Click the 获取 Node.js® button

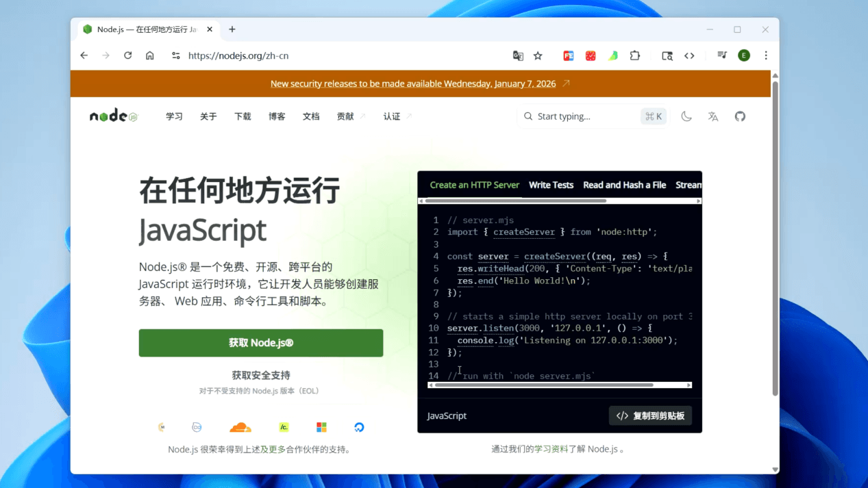261,343
